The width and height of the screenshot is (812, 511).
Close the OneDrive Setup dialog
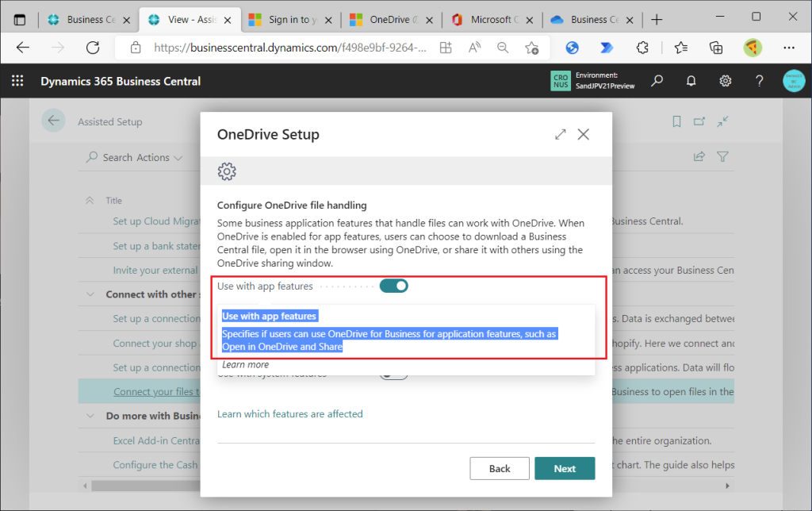pyautogui.click(x=584, y=134)
